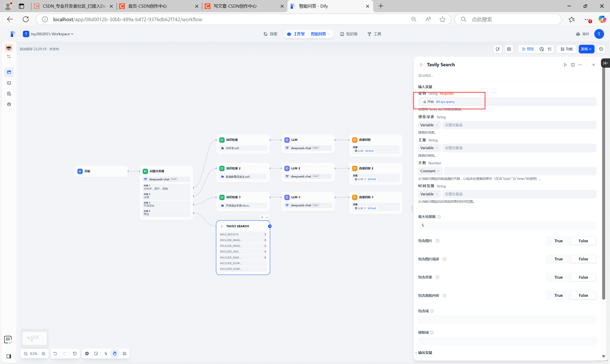
Task: Open 搜索深度 Variable type dropdown
Action: [x=429, y=125]
